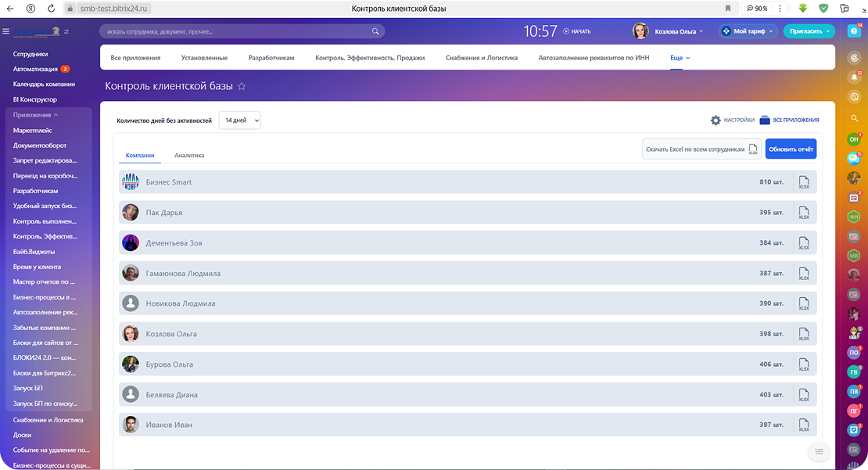Expand the Еще tab menu

[680, 58]
